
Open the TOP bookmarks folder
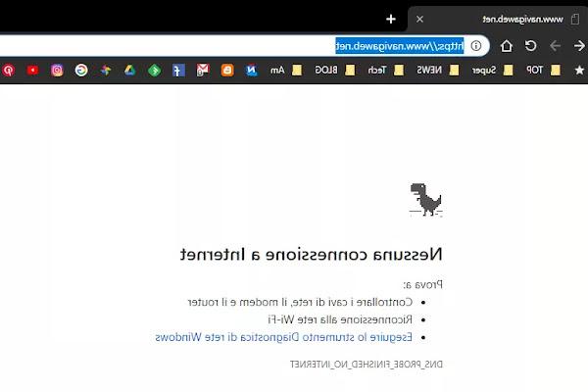coord(543,71)
